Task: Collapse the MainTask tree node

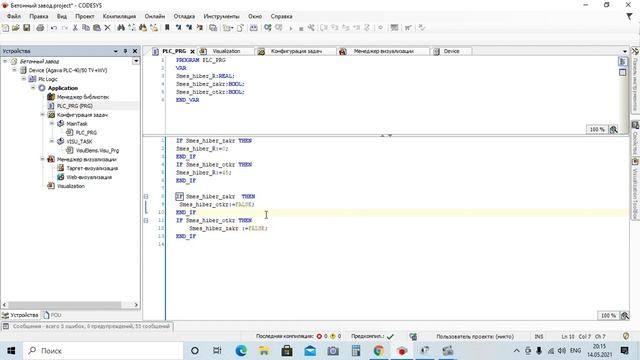Action: click(52, 123)
